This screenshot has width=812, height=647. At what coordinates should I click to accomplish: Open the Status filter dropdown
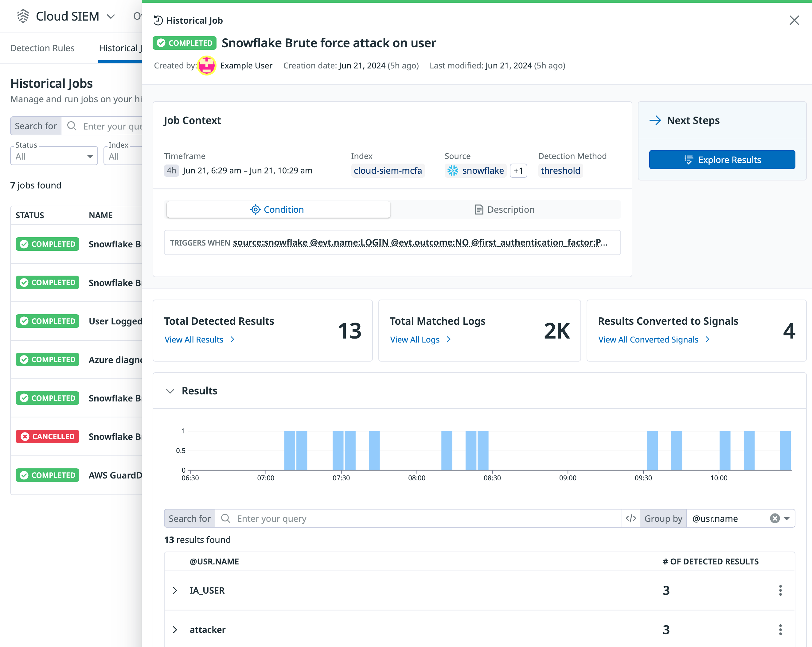coord(54,156)
